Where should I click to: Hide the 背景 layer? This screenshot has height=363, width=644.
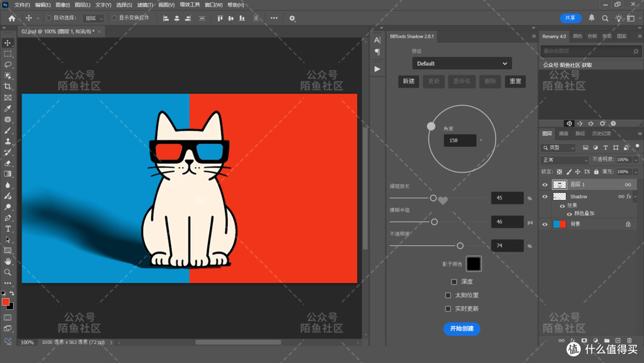(x=545, y=224)
